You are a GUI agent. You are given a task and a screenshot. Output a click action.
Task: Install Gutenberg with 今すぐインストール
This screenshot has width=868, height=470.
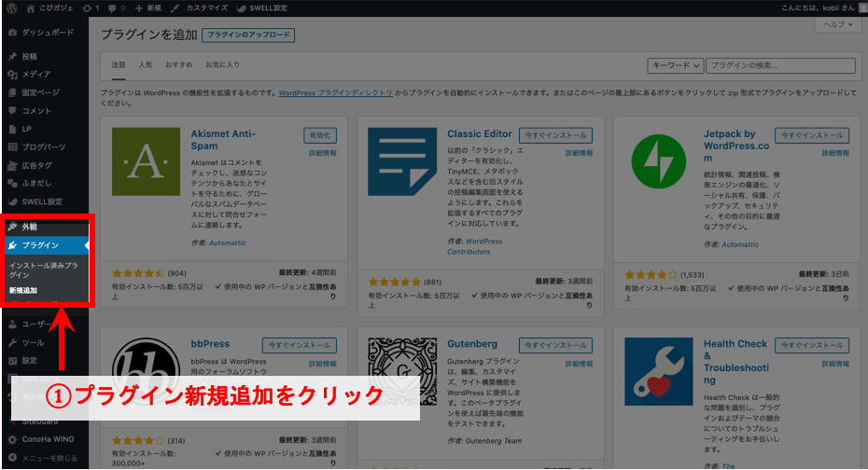(555, 346)
